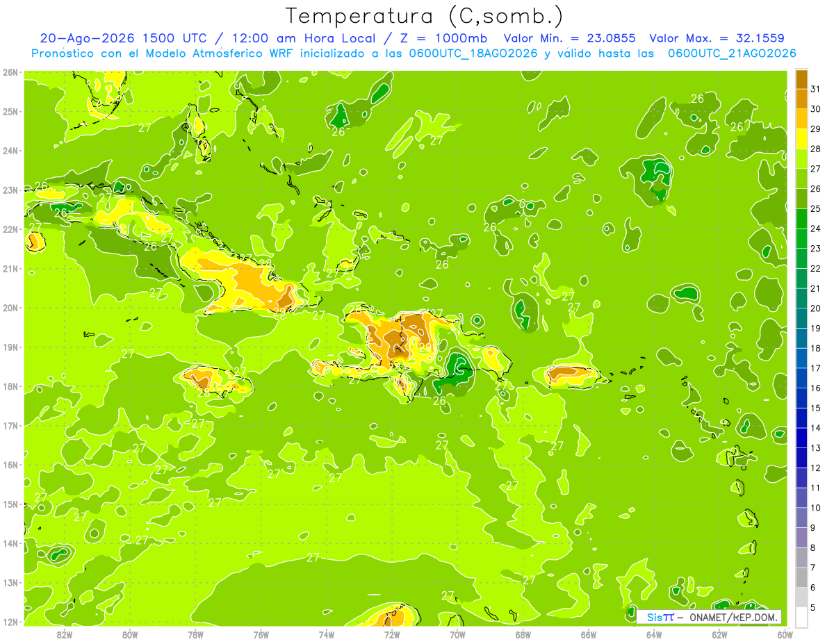Screen dimensions: 834x644
Task: Click color bar label 31
Action: click(x=815, y=90)
